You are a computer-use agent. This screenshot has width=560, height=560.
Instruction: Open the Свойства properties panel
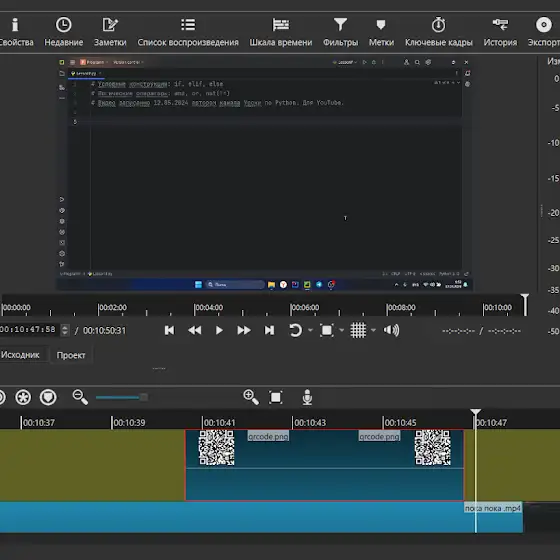[16, 32]
